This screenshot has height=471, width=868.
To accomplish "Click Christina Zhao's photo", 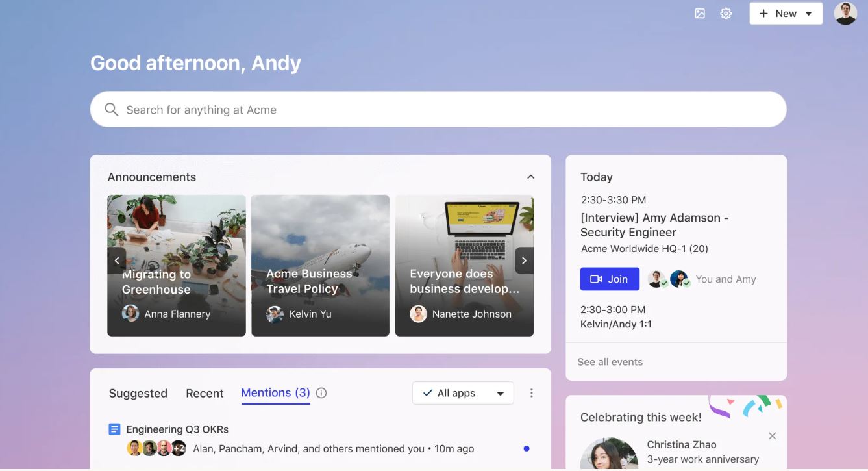I will (x=609, y=454).
